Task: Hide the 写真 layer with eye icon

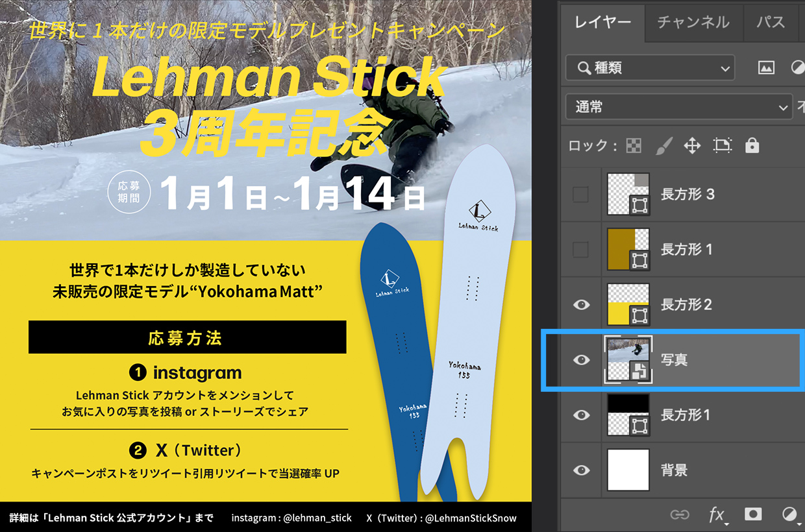Action: point(581,359)
